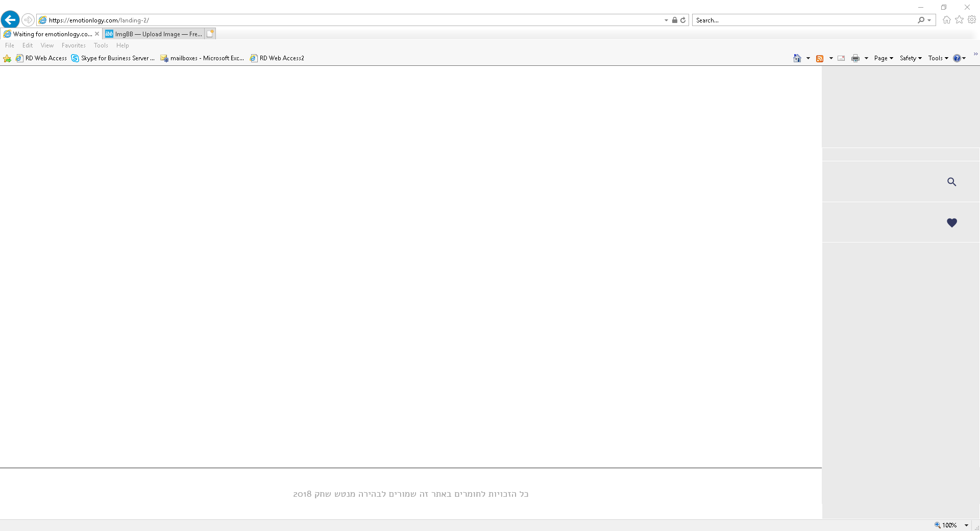The height and width of the screenshot is (531, 980).
Task: Open the Page dropdown menu
Action: tap(884, 58)
